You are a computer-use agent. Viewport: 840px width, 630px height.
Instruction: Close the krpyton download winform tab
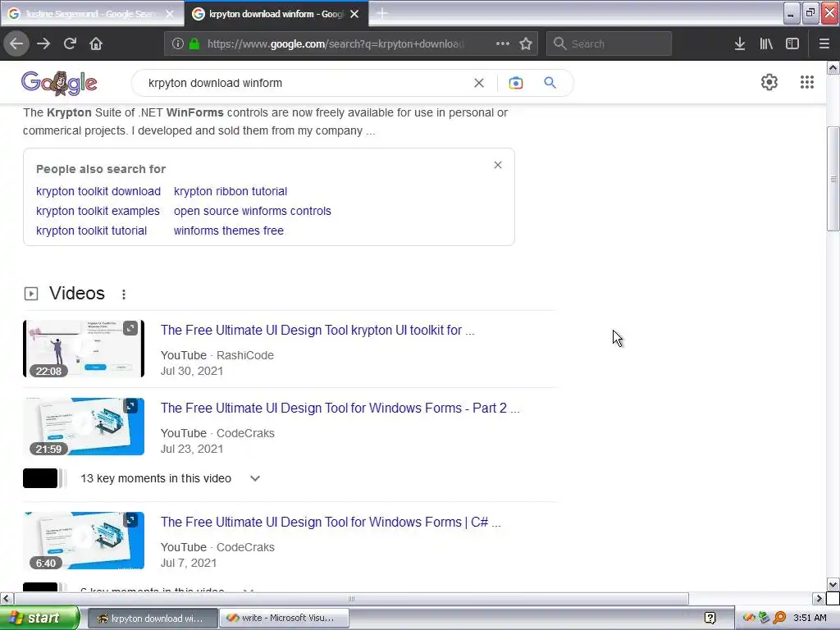pyautogui.click(x=354, y=14)
